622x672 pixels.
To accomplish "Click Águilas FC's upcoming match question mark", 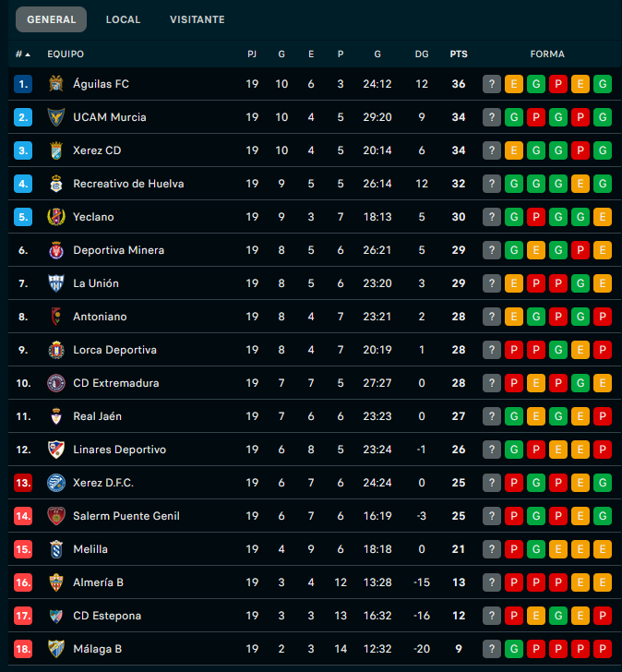I will (x=492, y=84).
